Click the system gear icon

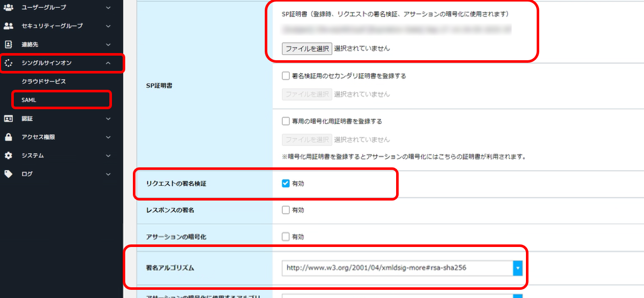click(8, 156)
